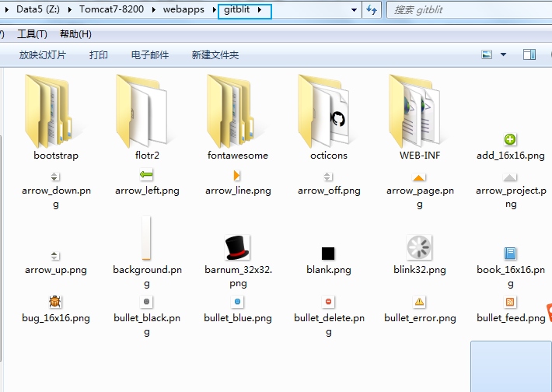Select the blink32.png spinner icon
Screen dimensions: 552x392
419,247
